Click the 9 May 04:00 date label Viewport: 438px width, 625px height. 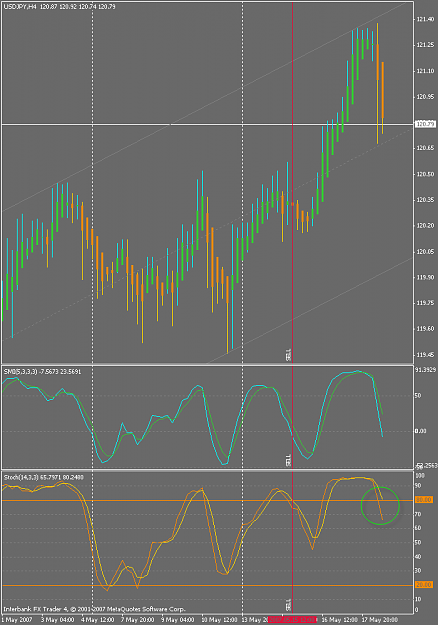[x=178, y=620]
